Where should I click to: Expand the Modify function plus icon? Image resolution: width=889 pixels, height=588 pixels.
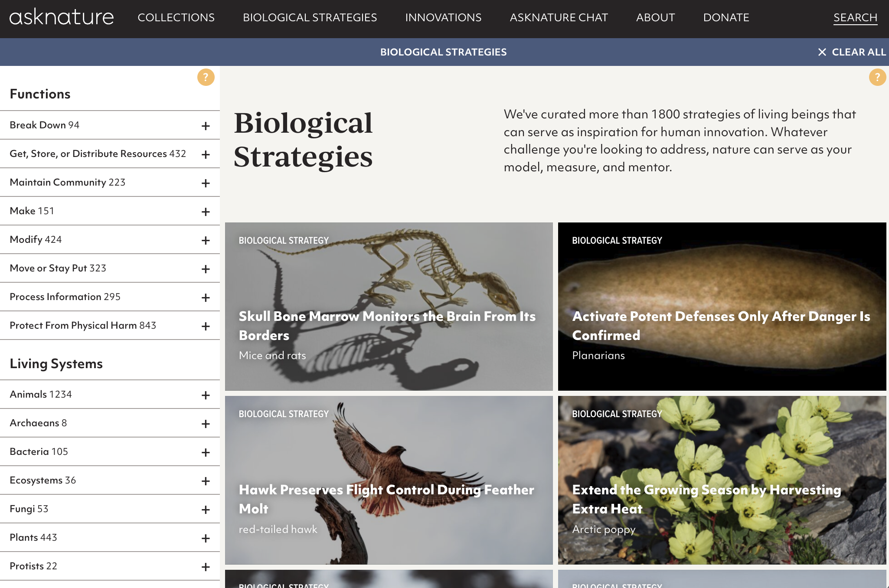206,240
